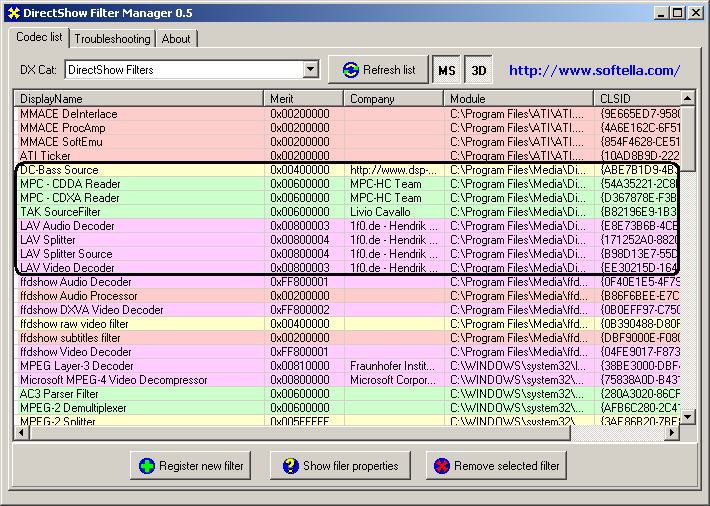Select the LAV Audio Decoder row

[347, 226]
